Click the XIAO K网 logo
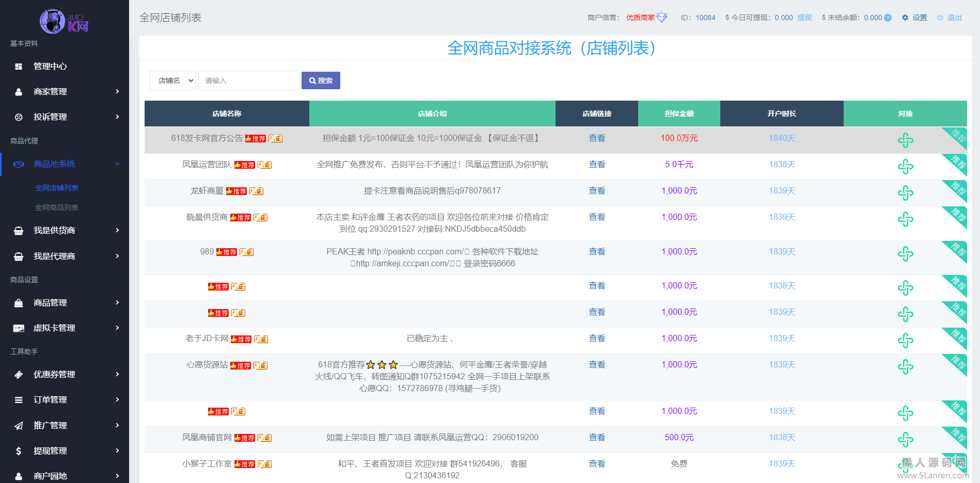Viewport: 980px width, 483px height. 64,21
